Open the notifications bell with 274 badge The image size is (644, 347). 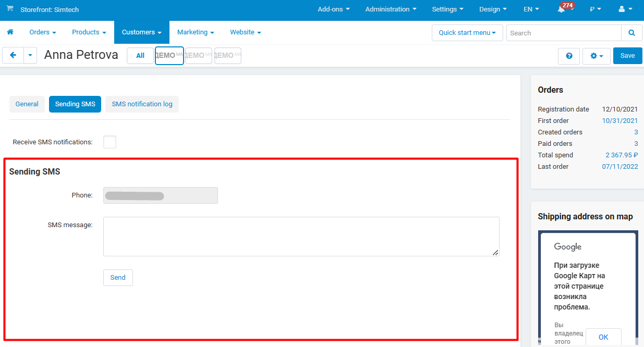562,10
